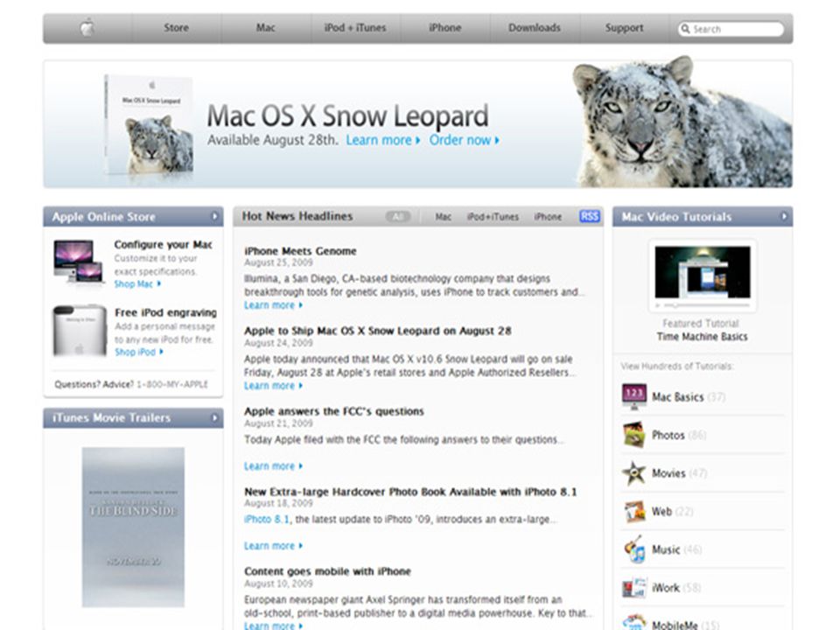Click the Shop iPod link
This screenshot has width=840, height=630.
pyautogui.click(x=139, y=352)
